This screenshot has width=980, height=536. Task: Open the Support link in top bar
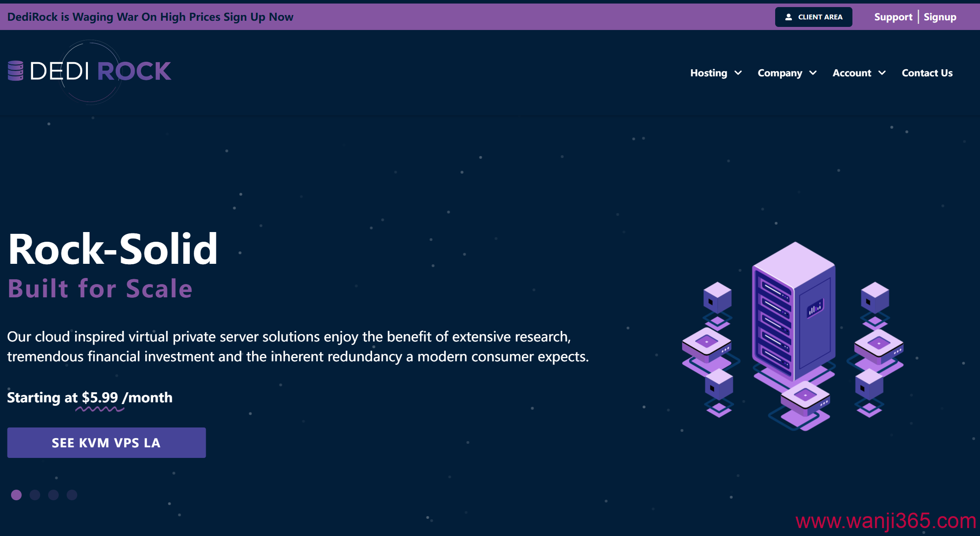(x=893, y=17)
